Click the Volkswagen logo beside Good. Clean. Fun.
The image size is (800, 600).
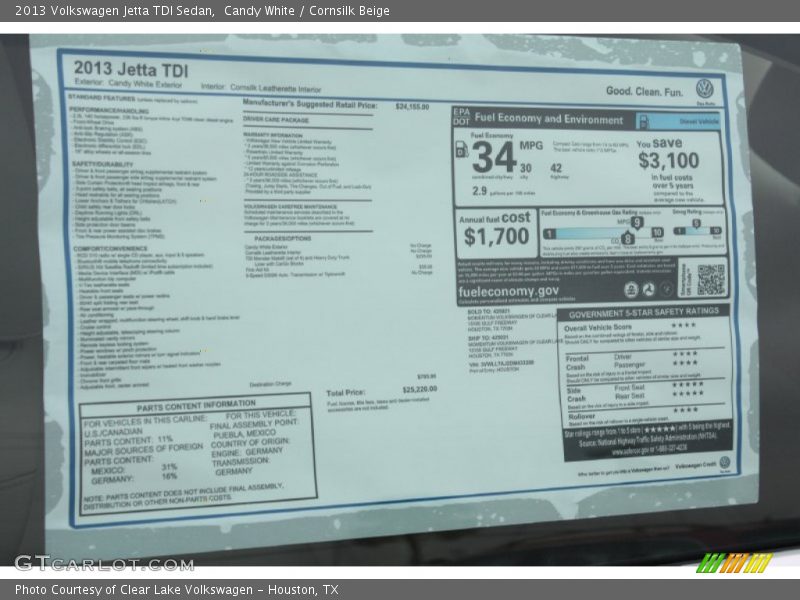705,89
